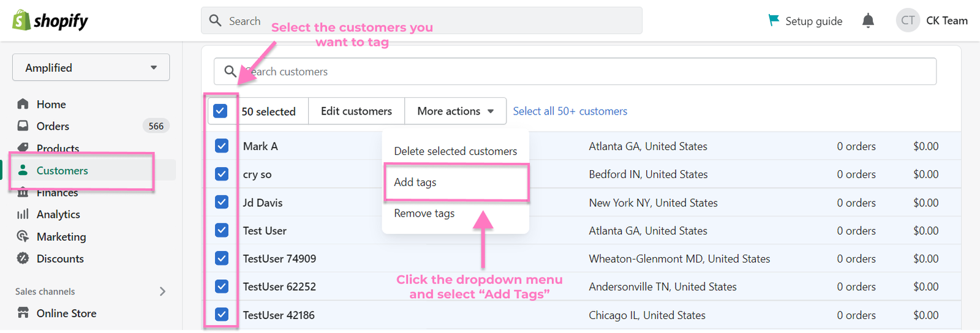Toggle the More actions dropdown

(x=455, y=111)
